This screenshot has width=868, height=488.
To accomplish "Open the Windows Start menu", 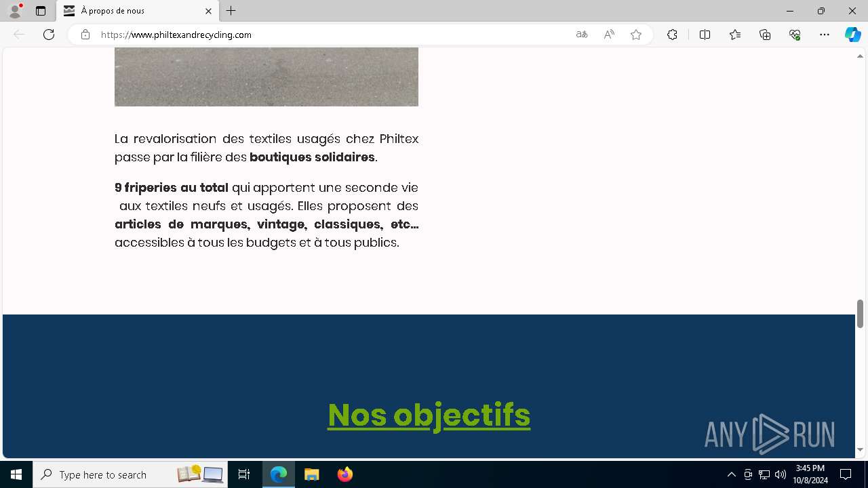I will pos(16,474).
